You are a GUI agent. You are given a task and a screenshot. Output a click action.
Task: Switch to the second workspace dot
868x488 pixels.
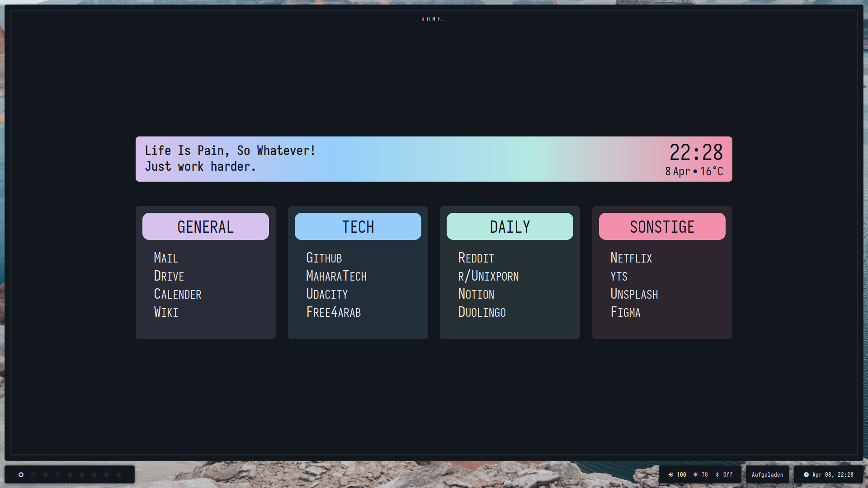click(33, 474)
